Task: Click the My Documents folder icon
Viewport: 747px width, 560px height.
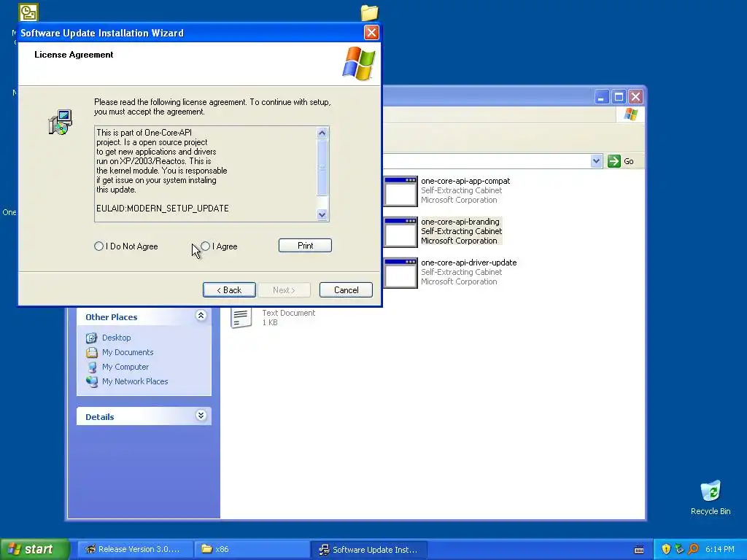Action: [x=91, y=352]
